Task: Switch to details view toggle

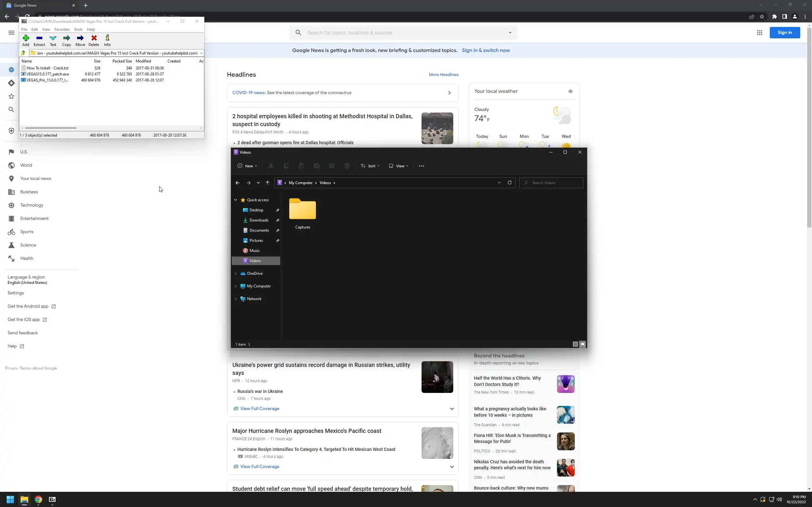Action: (x=575, y=344)
